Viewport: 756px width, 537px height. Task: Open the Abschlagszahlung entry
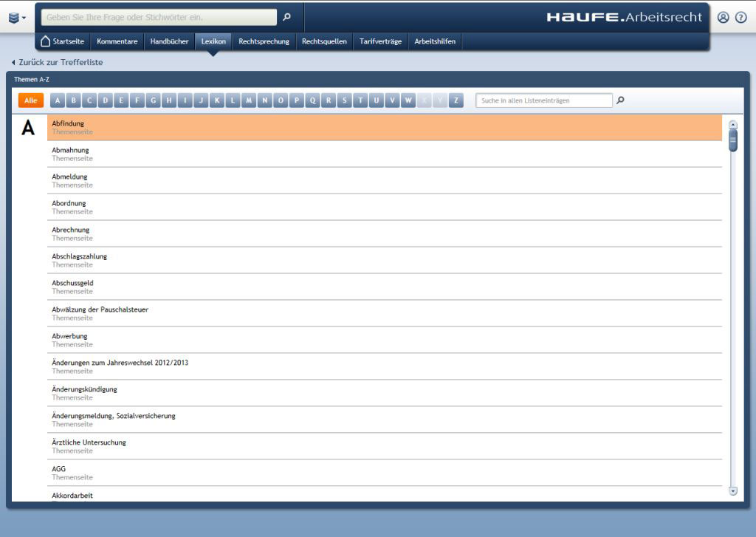[x=384, y=260]
